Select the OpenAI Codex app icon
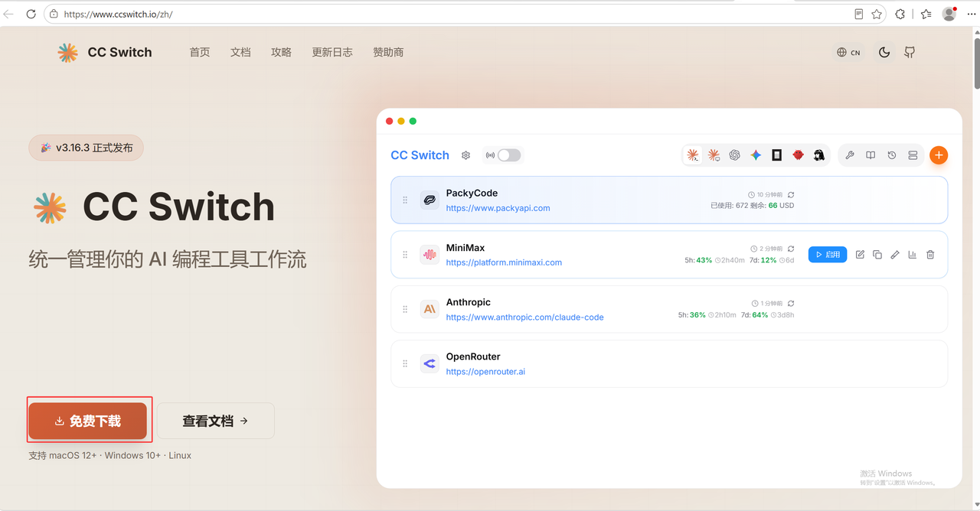Image resolution: width=980 pixels, height=511 pixels. click(735, 155)
